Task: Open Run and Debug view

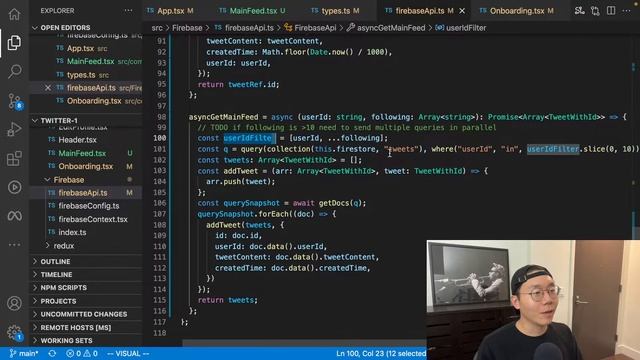Action: [14, 129]
